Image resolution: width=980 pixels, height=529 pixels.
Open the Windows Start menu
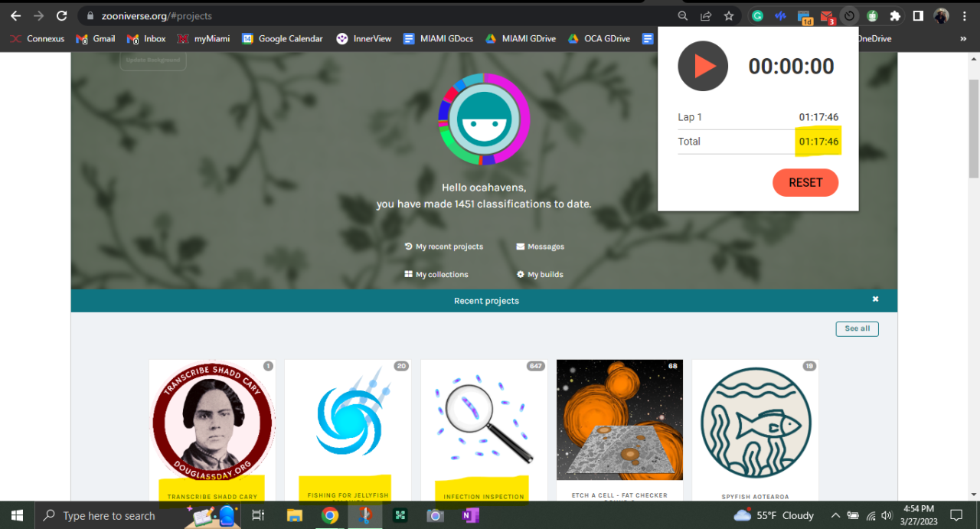point(17,515)
